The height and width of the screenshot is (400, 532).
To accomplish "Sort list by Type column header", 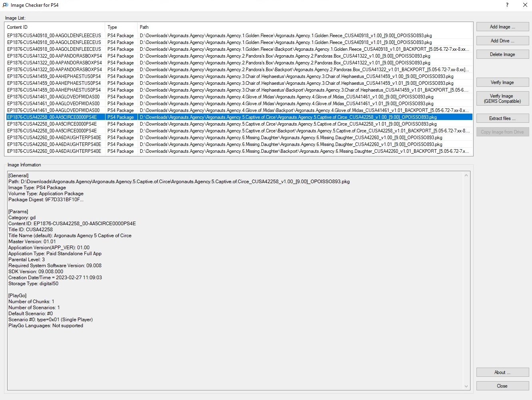I will pyautogui.click(x=121, y=27).
